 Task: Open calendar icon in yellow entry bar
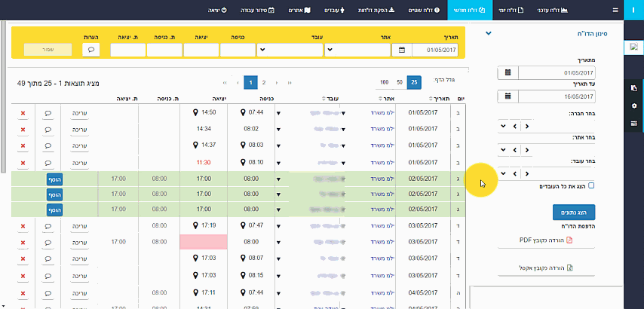coord(402,50)
